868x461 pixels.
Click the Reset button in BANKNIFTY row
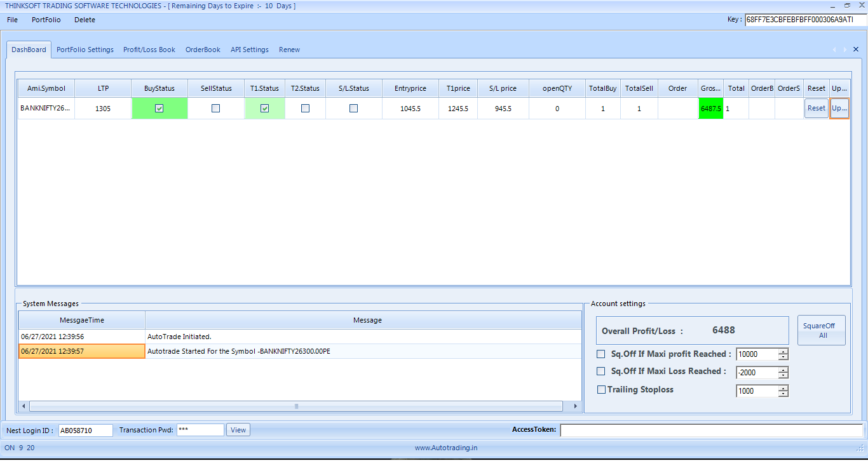pyautogui.click(x=817, y=108)
